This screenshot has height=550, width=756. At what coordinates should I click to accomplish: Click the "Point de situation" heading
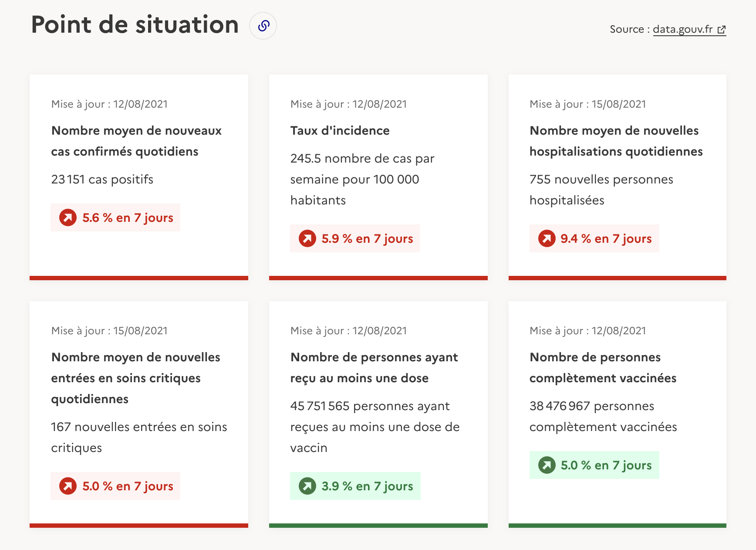pyautogui.click(x=134, y=25)
